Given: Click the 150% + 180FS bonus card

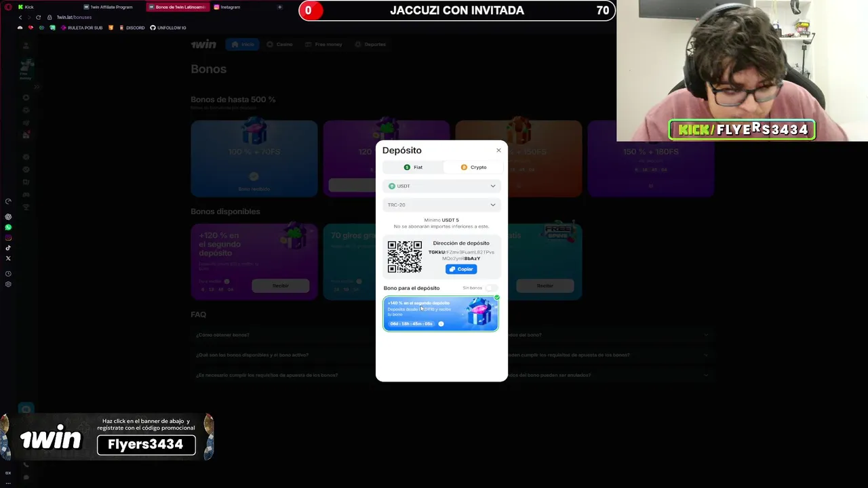Looking at the screenshot, I should [x=651, y=159].
